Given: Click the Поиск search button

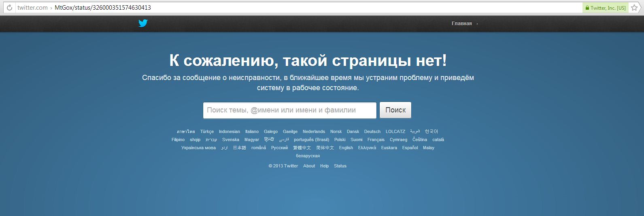Looking at the screenshot, I should pyautogui.click(x=395, y=110).
